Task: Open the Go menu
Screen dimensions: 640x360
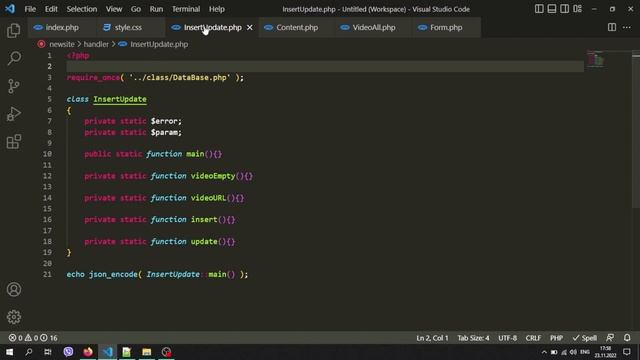Action: [136, 9]
